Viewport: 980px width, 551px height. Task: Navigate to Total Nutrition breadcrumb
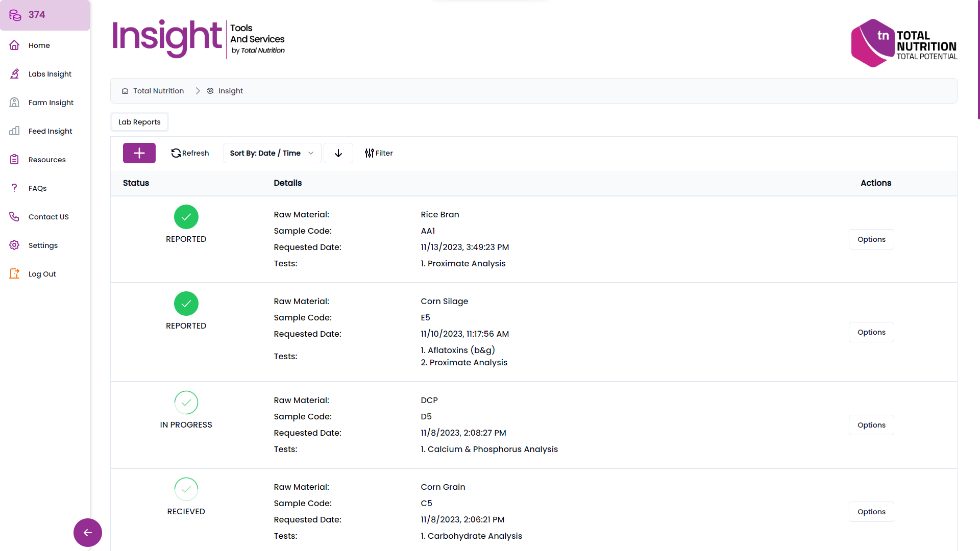click(x=158, y=91)
